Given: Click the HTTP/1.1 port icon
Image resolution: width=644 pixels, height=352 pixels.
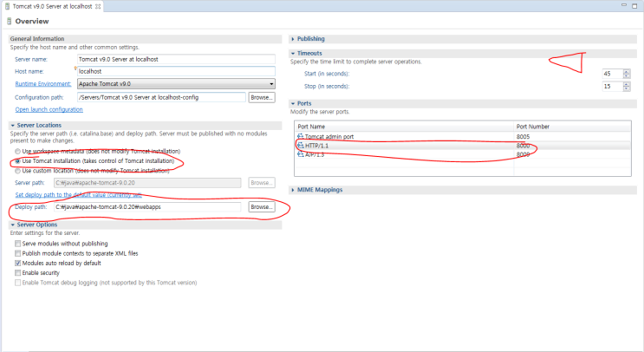Looking at the screenshot, I should tap(301, 146).
